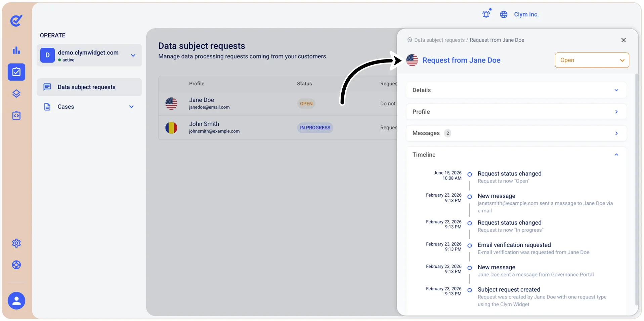This screenshot has height=321, width=644.
Task: Click the IN PROGRESS status badge
Action: pos(315,128)
